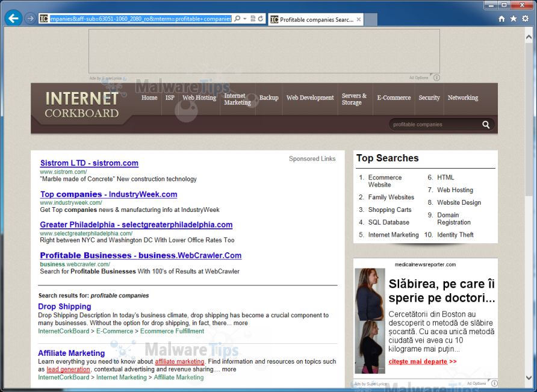Screen dimensions: 537x392
Task: Open the Web Hosting menu item
Action: [199, 98]
